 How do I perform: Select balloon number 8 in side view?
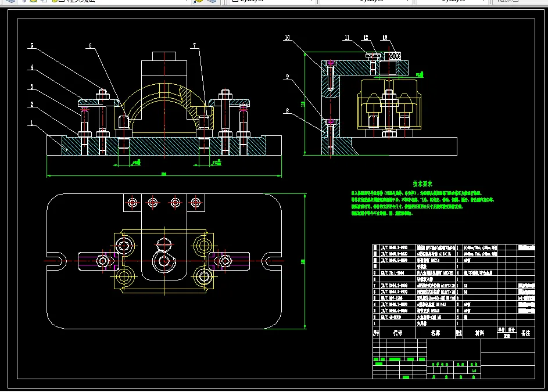point(287,109)
